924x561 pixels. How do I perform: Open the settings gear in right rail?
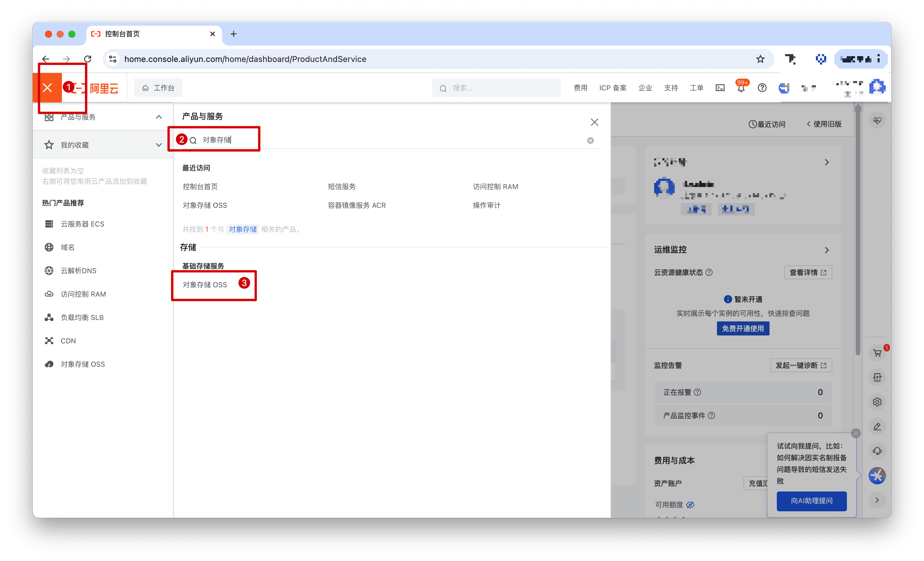(877, 402)
